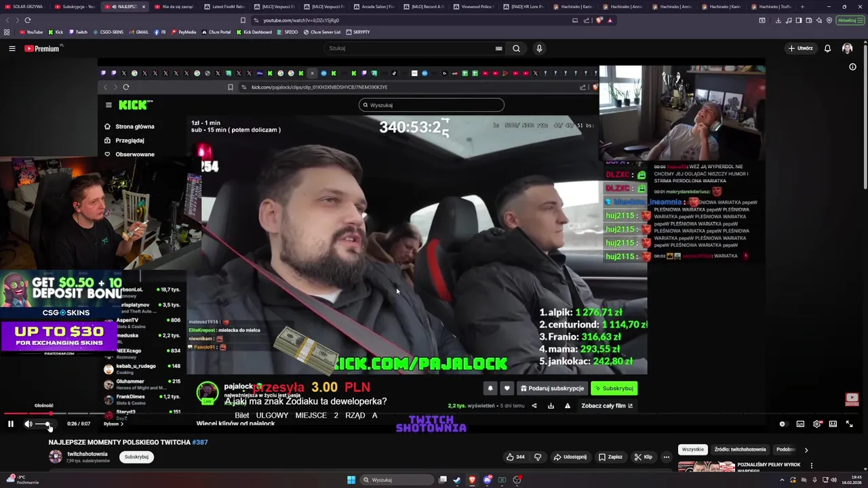Open Discord from the taskbar
This screenshot has height=488, width=868.
pos(487,480)
